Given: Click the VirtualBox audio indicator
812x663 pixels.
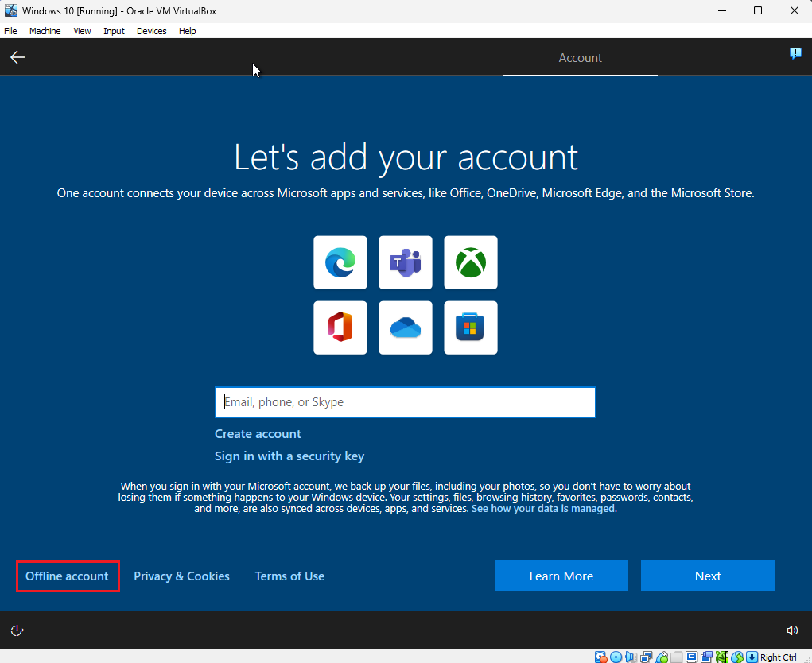Looking at the screenshot, I should click(631, 657).
